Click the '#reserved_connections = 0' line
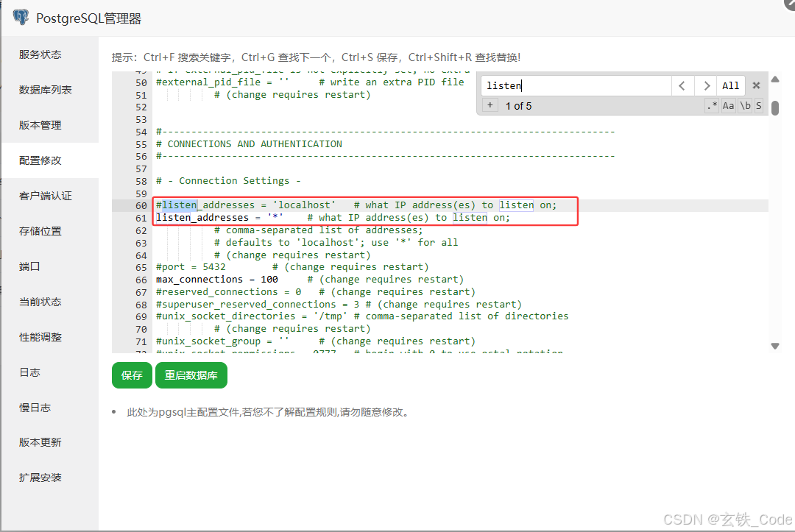The image size is (795, 532). click(315, 292)
